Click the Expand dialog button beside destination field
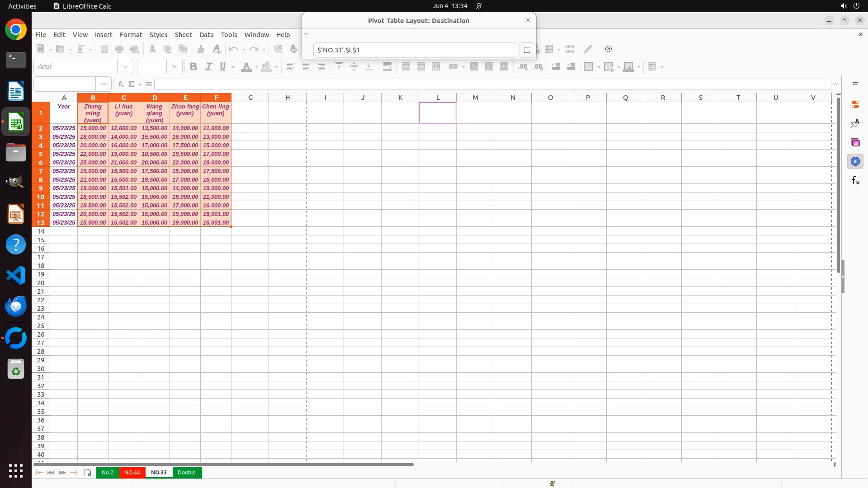Viewport: 868px width, 488px height. [527, 50]
